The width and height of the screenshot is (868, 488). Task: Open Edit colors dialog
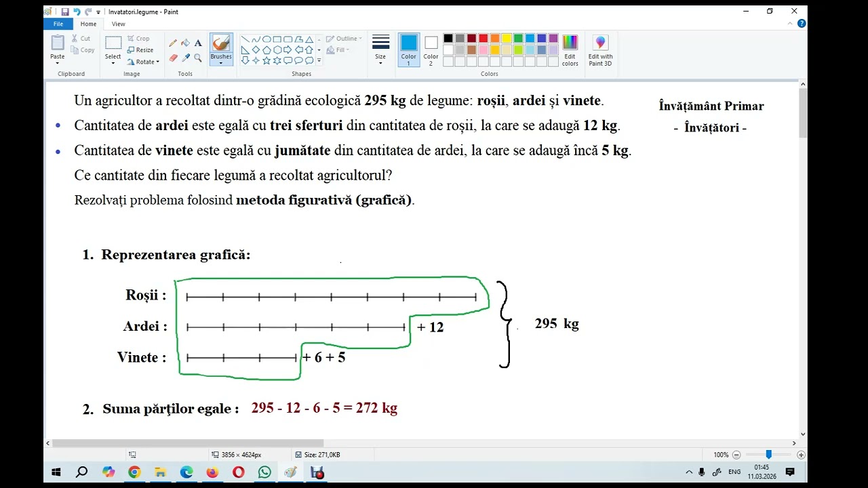570,51
